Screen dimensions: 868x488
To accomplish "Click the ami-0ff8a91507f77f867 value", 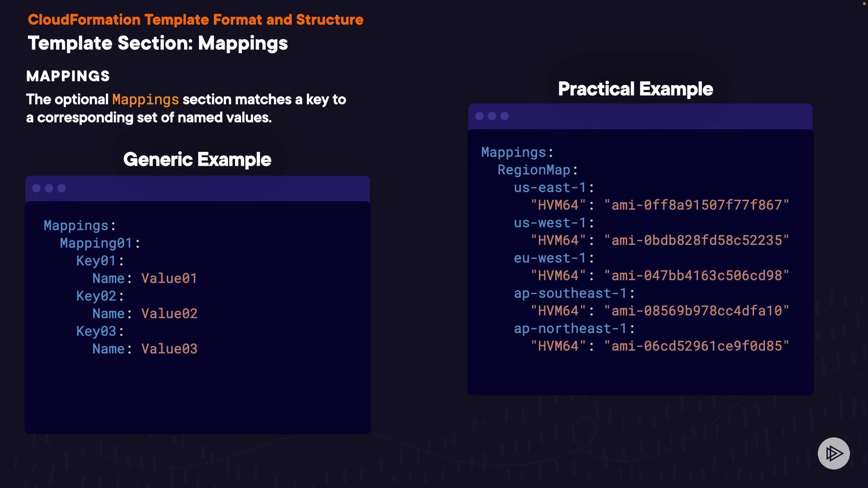I will [x=696, y=205].
